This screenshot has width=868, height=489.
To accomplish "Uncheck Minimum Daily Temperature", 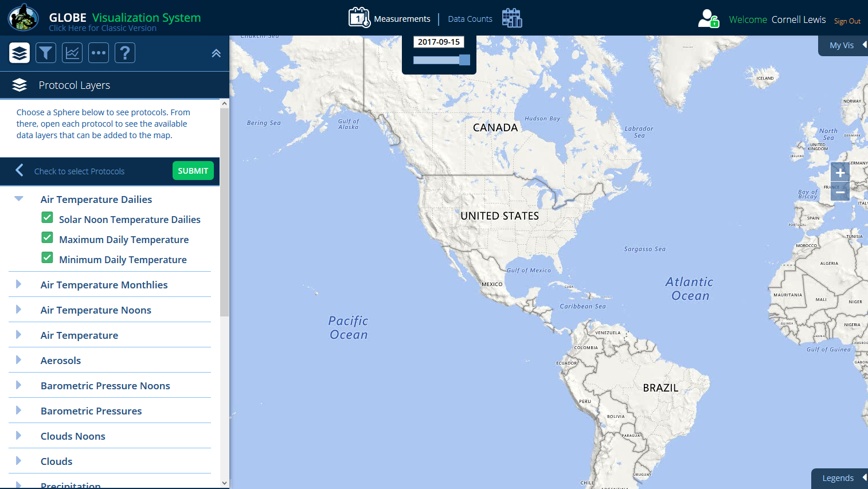I will click(47, 258).
